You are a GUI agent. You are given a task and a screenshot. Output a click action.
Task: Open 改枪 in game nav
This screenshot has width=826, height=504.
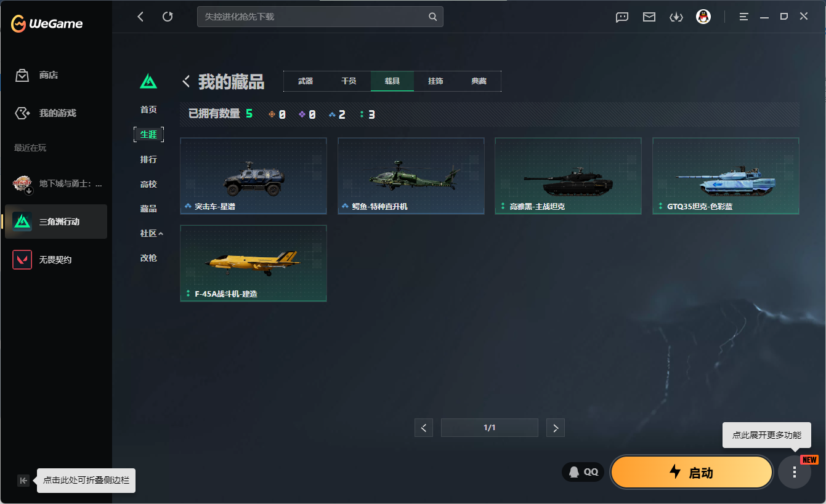148,258
